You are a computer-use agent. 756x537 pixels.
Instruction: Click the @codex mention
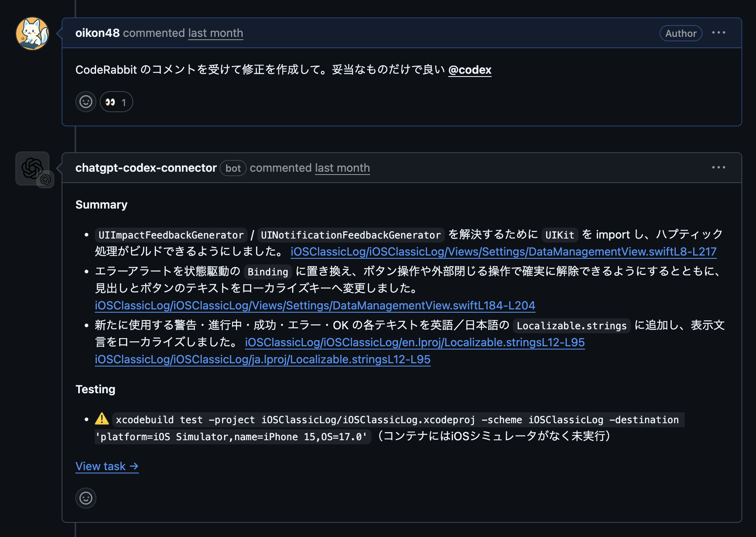pos(470,70)
